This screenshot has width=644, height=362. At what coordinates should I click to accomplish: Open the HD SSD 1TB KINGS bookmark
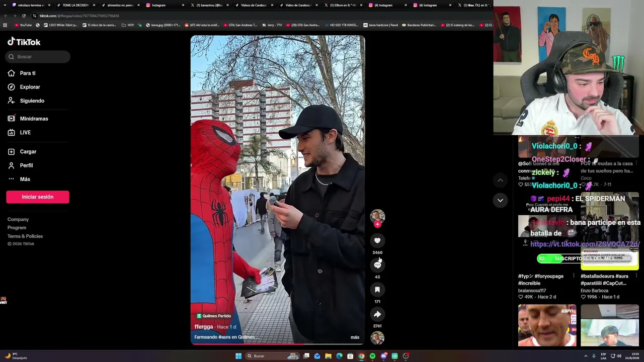(x=341, y=25)
